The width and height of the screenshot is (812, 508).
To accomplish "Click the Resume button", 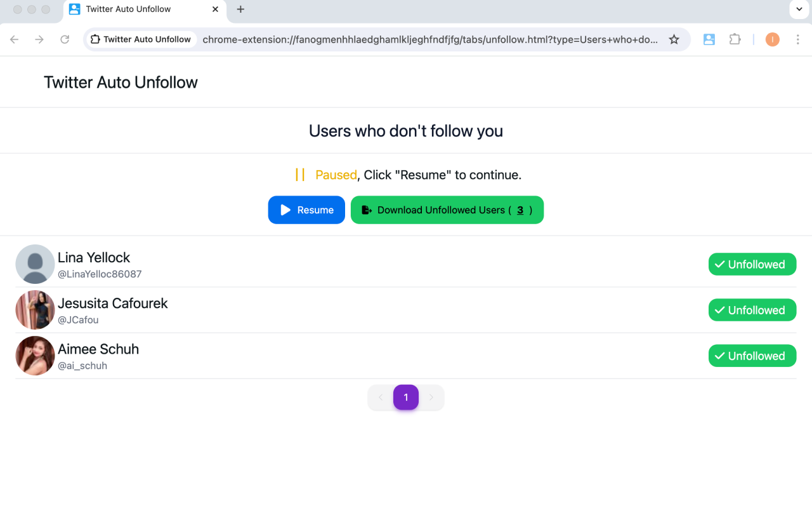I will 306,210.
